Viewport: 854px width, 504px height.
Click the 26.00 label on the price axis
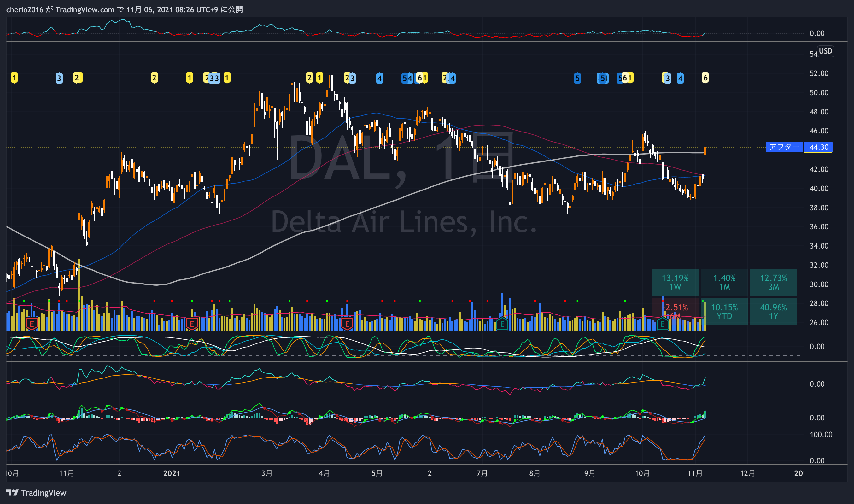pos(819,322)
